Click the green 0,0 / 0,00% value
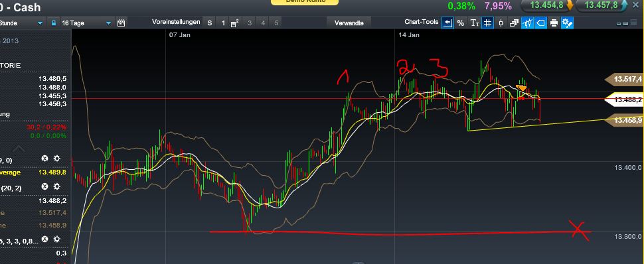 click(x=48, y=136)
